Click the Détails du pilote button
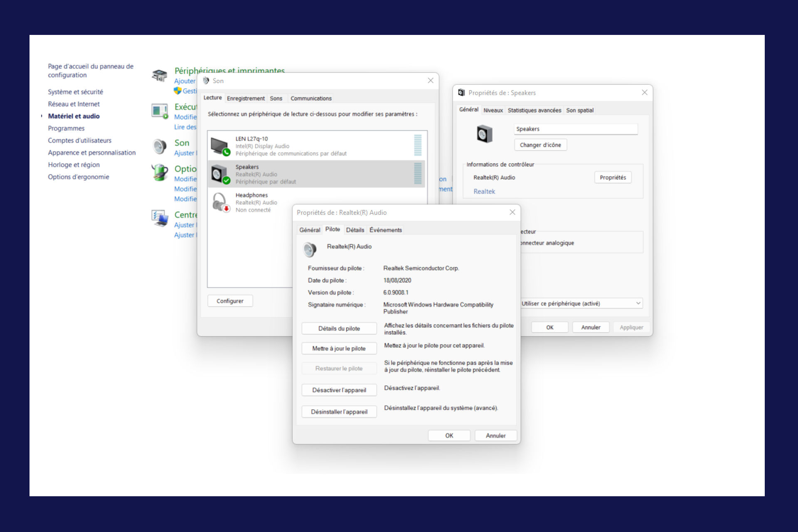The height and width of the screenshot is (532, 798). coord(339,328)
